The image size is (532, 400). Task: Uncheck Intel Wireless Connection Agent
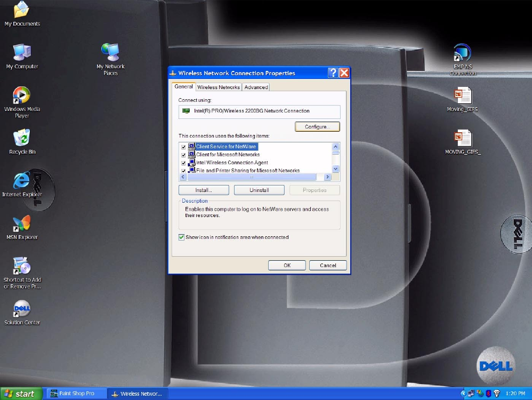(x=183, y=163)
